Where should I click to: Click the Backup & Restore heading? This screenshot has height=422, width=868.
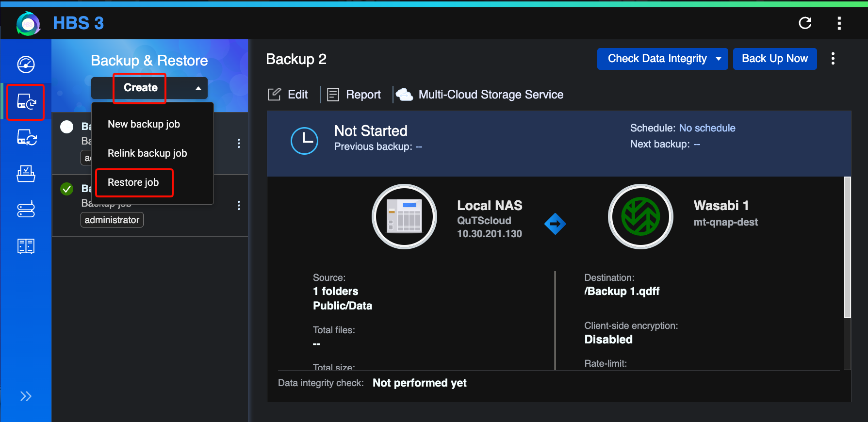149,61
